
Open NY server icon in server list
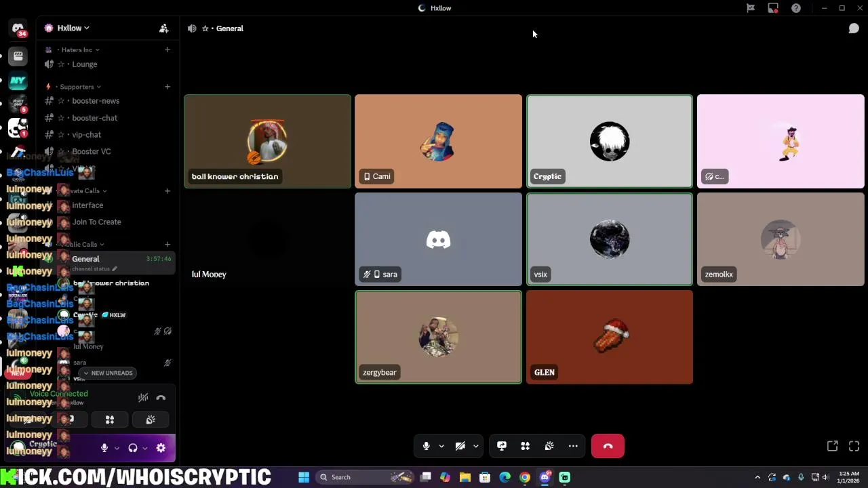pyautogui.click(x=18, y=81)
